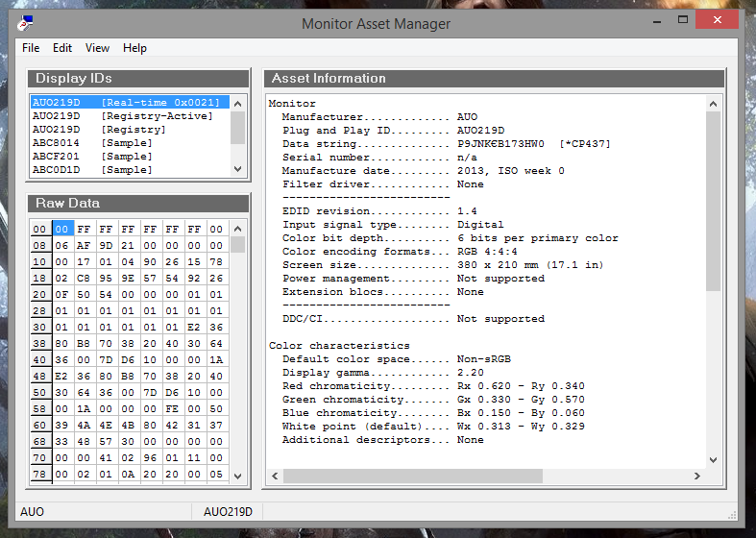Select ABC8014 Sample display ID
This screenshot has width=756, height=538.
[x=130, y=143]
